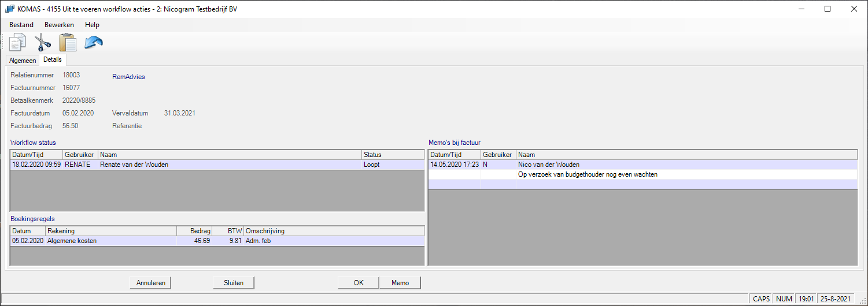Click the Loopt status cell
This screenshot has height=306, width=868.
393,165
